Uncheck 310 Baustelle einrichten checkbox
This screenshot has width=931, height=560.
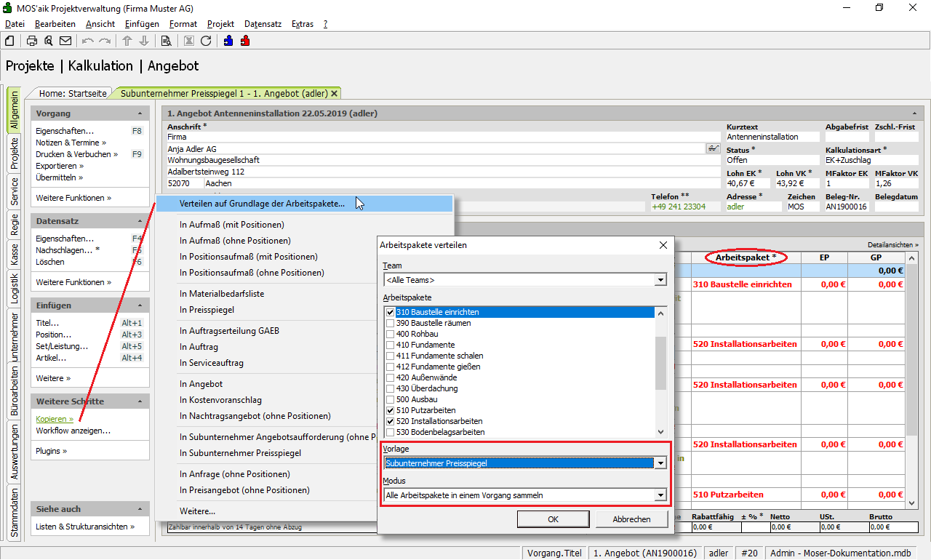click(x=390, y=312)
